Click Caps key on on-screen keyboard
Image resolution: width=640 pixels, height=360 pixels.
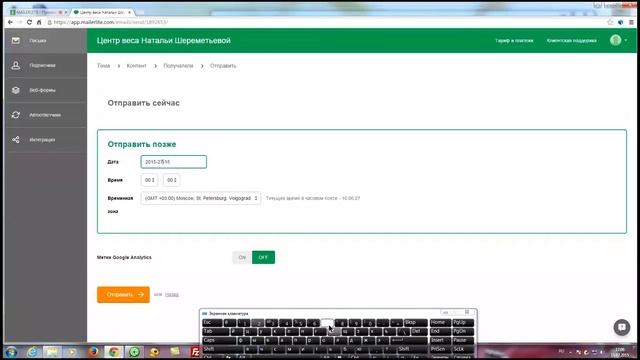219,340
